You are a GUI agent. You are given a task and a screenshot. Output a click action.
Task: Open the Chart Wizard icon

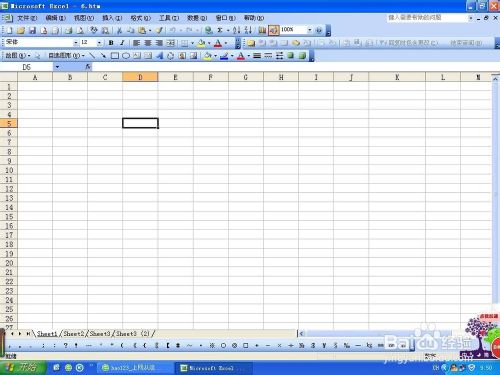262,30
